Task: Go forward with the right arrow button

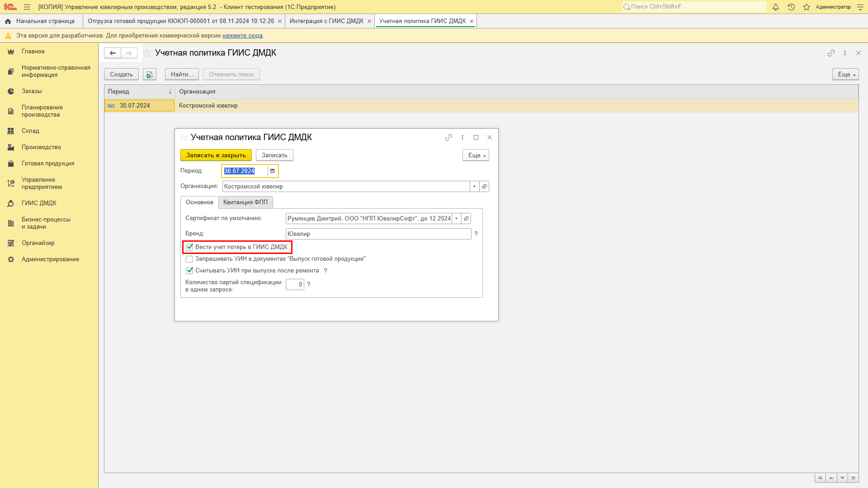Action: [x=129, y=53]
